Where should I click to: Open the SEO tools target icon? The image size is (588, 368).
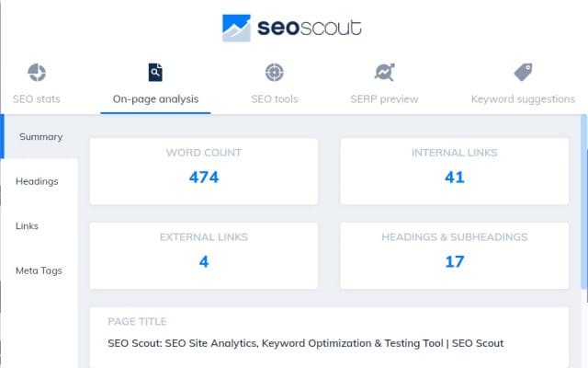[x=275, y=73]
